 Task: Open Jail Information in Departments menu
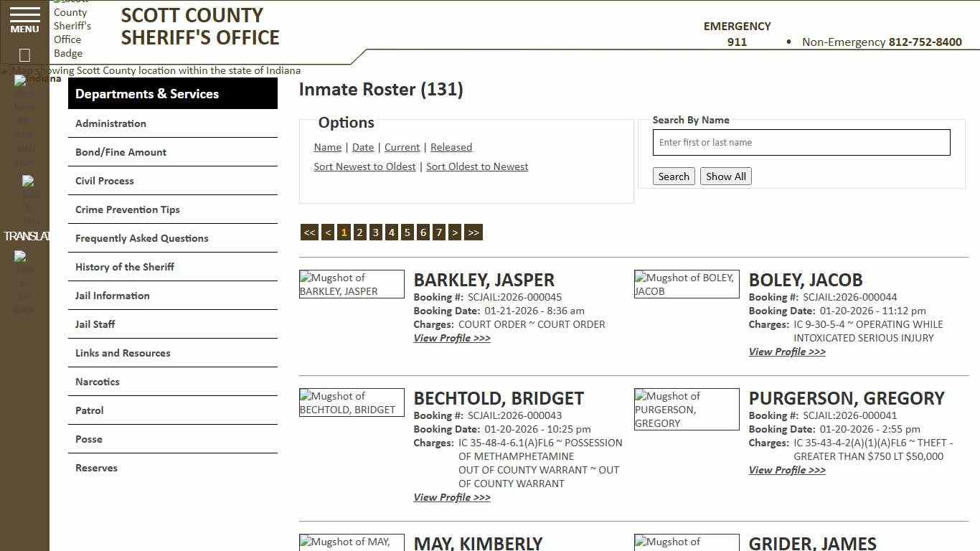[x=112, y=295]
